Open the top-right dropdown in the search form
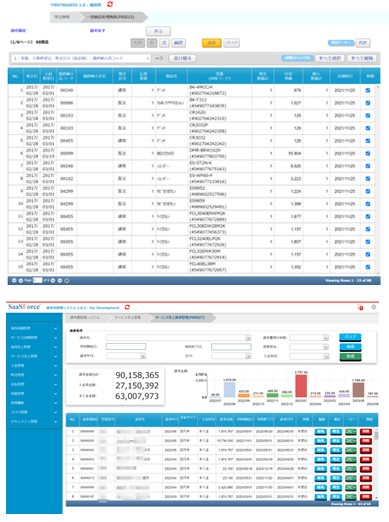389x522 pixels. click(309, 338)
